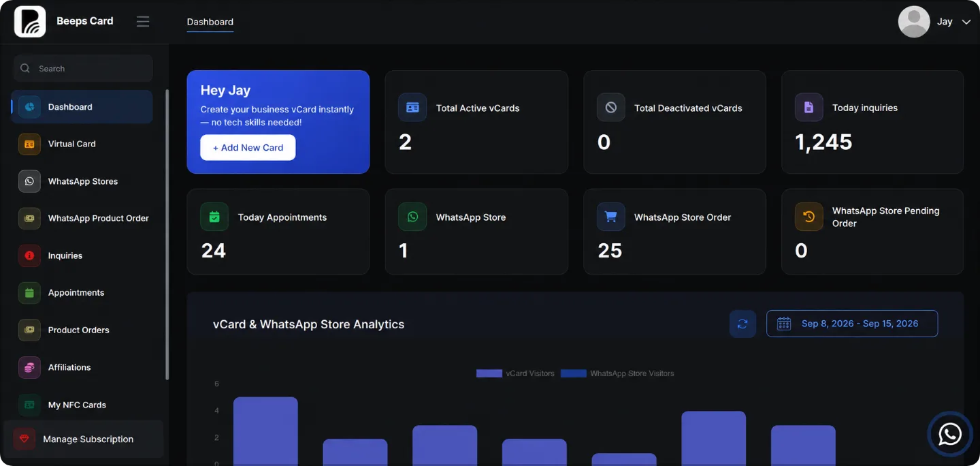The image size is (980, 466).
Task: Click Manage Subscription button
Action: tap(83, 439)
